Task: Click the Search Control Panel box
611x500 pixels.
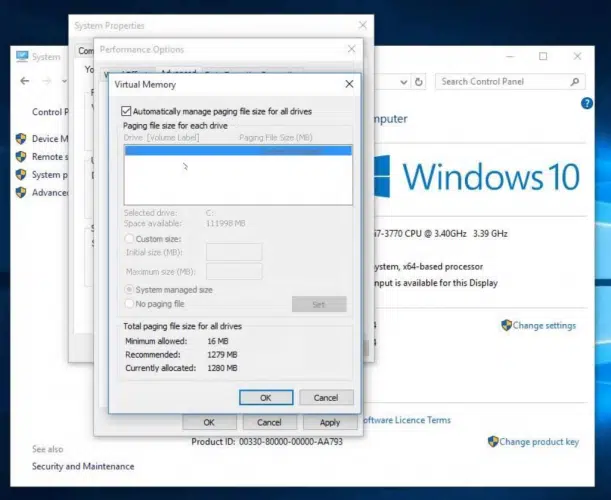Action: point(510,81)
